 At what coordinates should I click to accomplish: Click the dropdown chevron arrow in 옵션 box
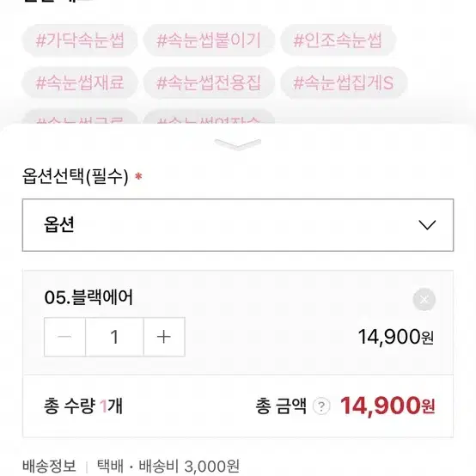[427, 225]
